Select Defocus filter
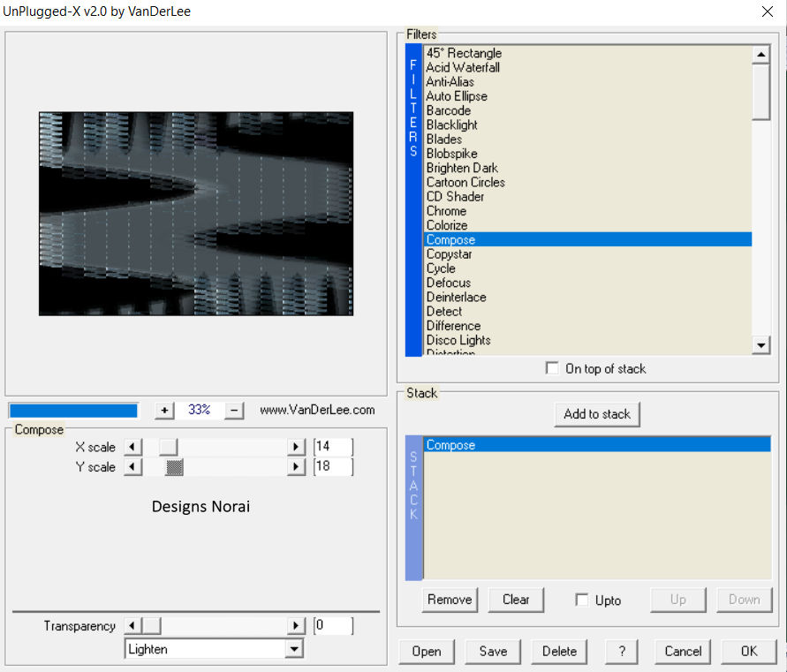The height and width of the screenshot is (672, 787). tap(587, 283)
